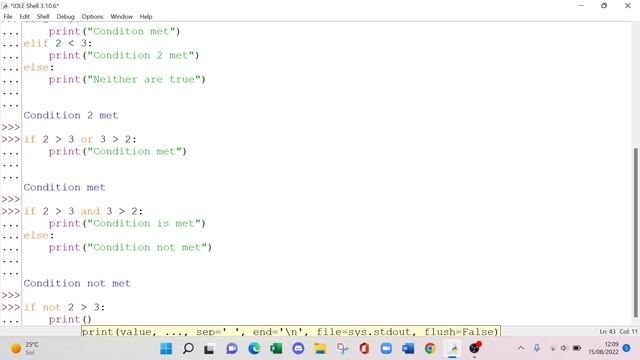Click print("Condition is met") line
This screenshot has width=640, height=360.
(x=127, y=224)
